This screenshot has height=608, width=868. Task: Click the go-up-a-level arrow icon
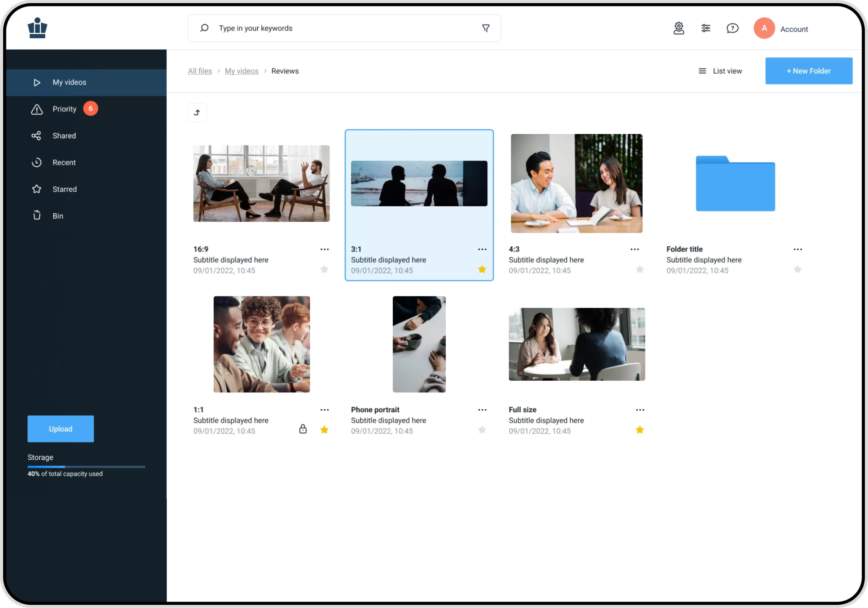(197, 113)
